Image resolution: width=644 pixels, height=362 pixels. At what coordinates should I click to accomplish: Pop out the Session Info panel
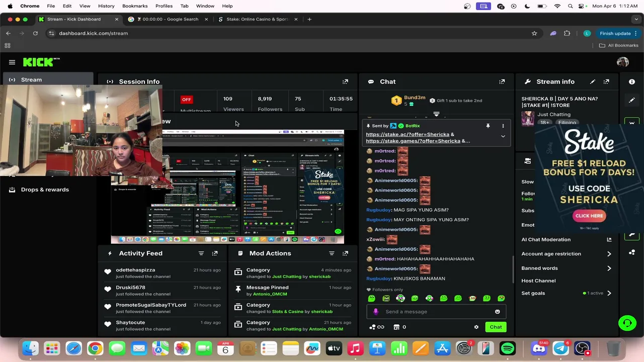pyautogui.click(x=345, y=81)
